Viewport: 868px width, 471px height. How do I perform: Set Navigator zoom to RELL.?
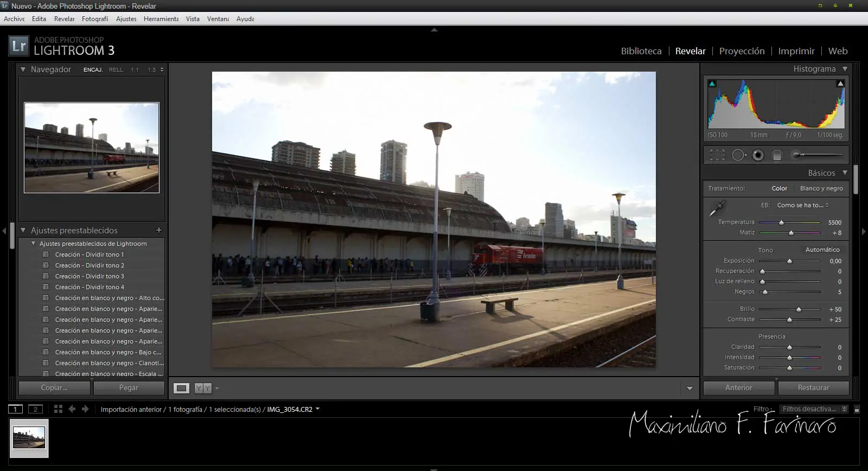pyautogui.click(x=116, y=69)
